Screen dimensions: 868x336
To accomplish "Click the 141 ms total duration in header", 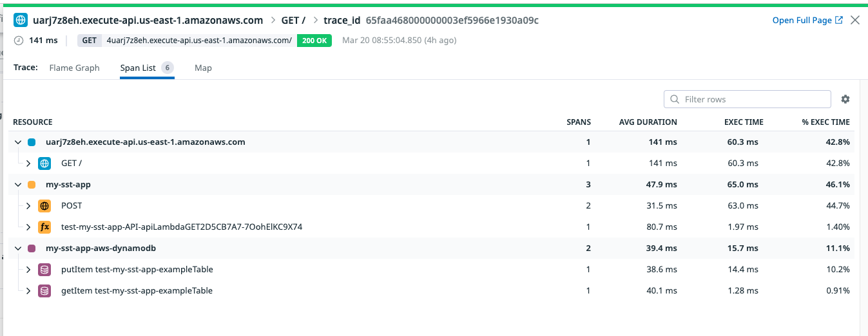I will pyautogui.click(x=43, y=40).
